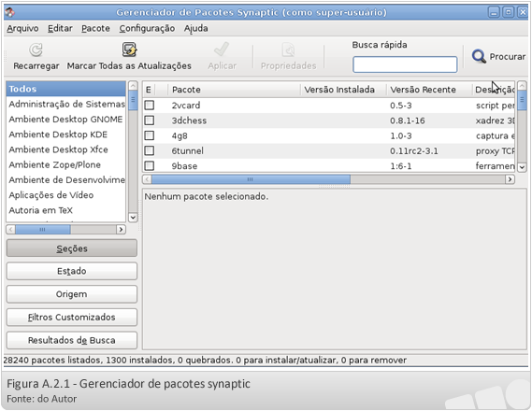Click the Versão Instalada column header
The height and width of the screenshot is (411, 532).
[x=343, y=90]
